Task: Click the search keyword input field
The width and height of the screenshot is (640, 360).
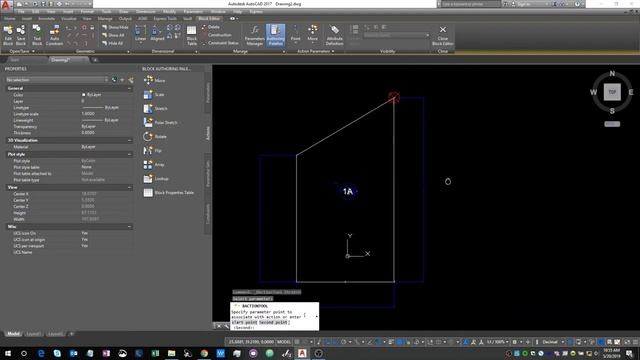Action: pyautogui.click(x=471, y=4)
